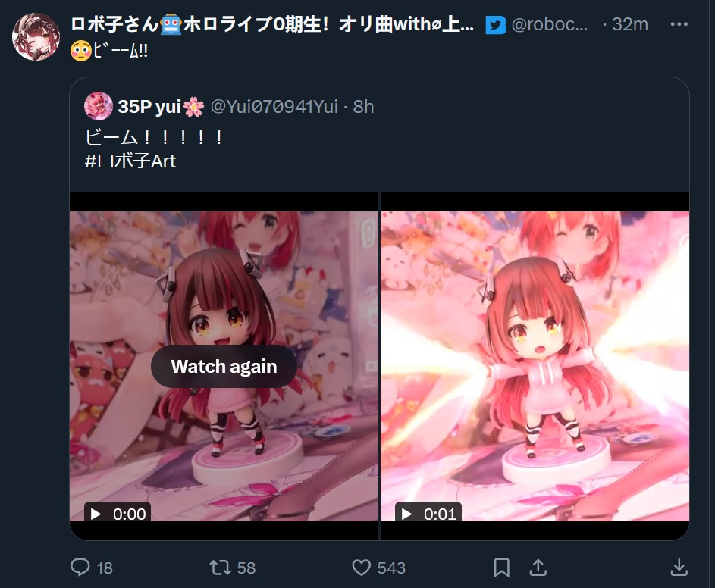Click the blue Twitter bird badge
Image resolution: width=715 pixels, height=588 pixels.
[x=496, y=25]
